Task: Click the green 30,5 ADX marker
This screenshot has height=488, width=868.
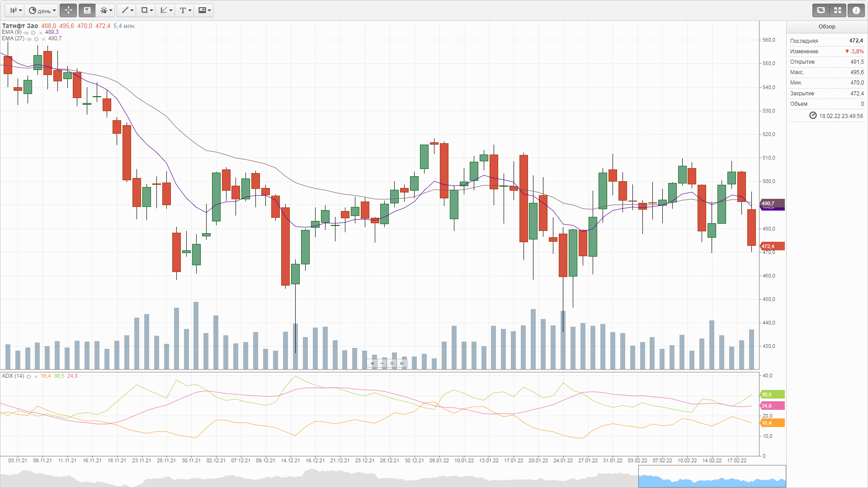Action: click(772, 394)
